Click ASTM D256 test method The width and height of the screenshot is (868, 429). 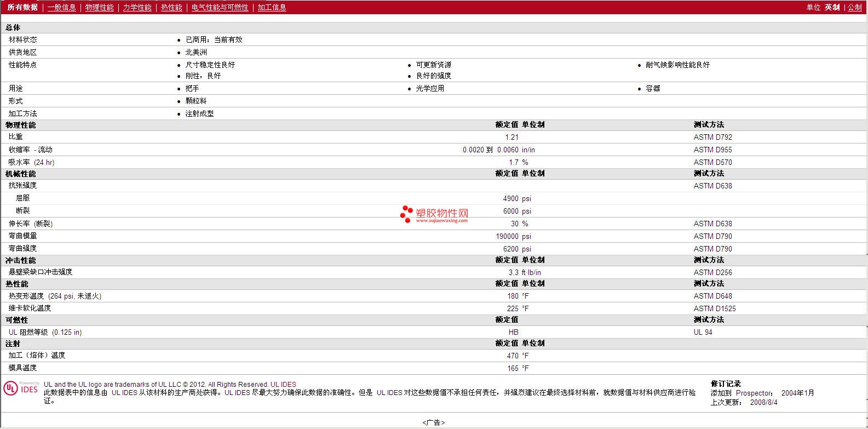pyautogui.click(x=712, y=272)
